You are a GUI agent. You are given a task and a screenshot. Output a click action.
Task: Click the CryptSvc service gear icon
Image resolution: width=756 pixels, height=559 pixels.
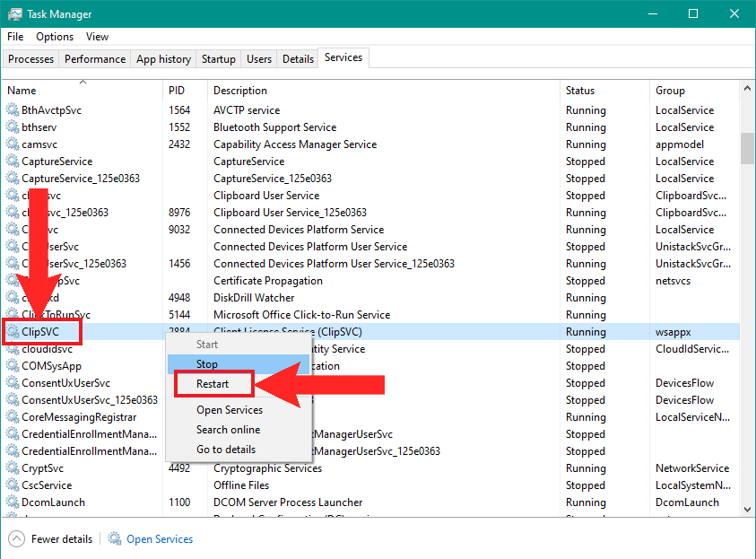tap(13, 468)
